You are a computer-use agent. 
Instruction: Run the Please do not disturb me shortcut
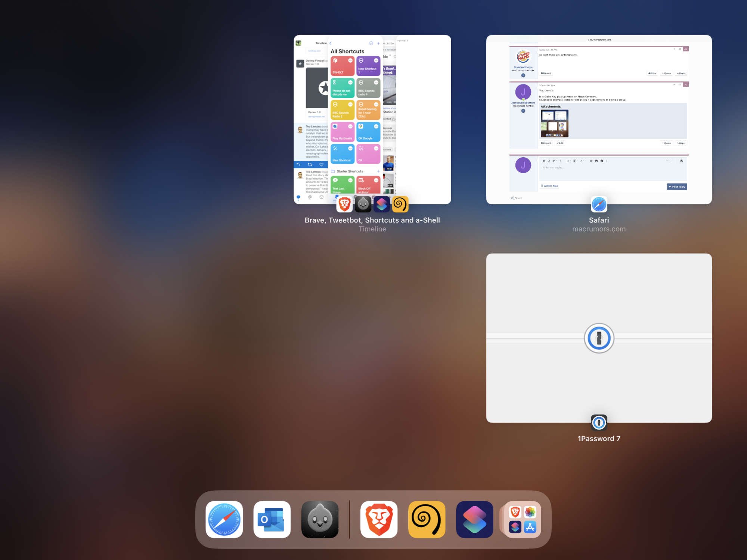[x=342, y=88]
